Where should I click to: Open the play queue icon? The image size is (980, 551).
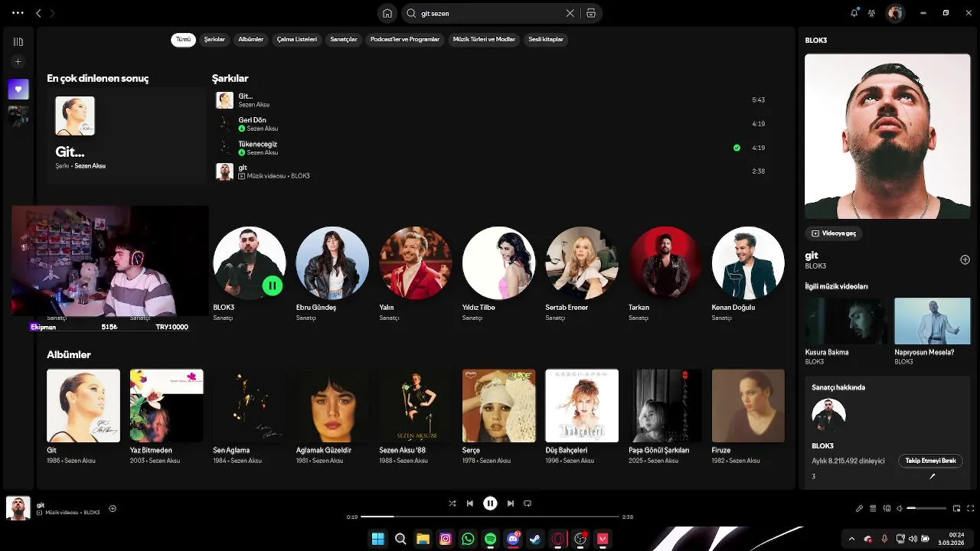873,508
